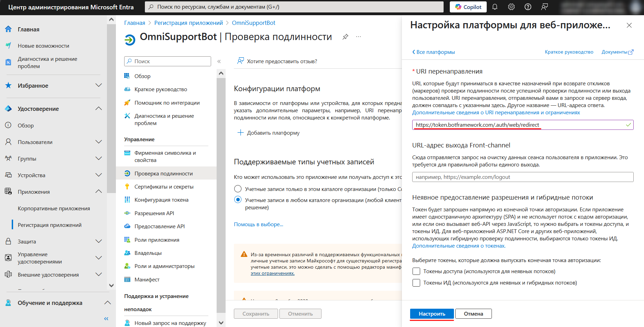Click Добавить платформу plus button
644x327 pixels.
(x=269, y=133)
